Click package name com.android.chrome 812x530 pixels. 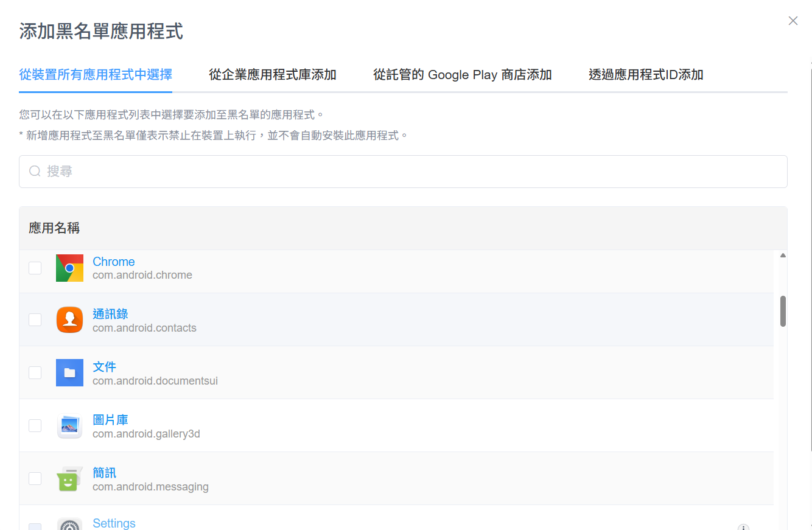[142, 275]
